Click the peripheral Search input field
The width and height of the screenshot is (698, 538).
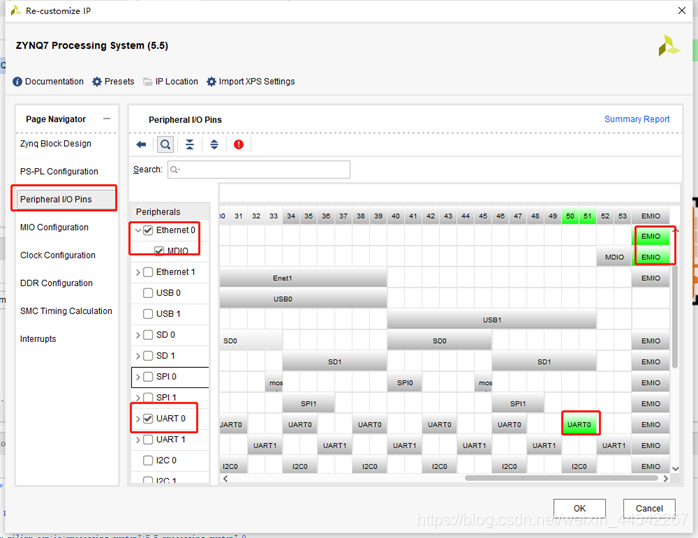point(259,170)
